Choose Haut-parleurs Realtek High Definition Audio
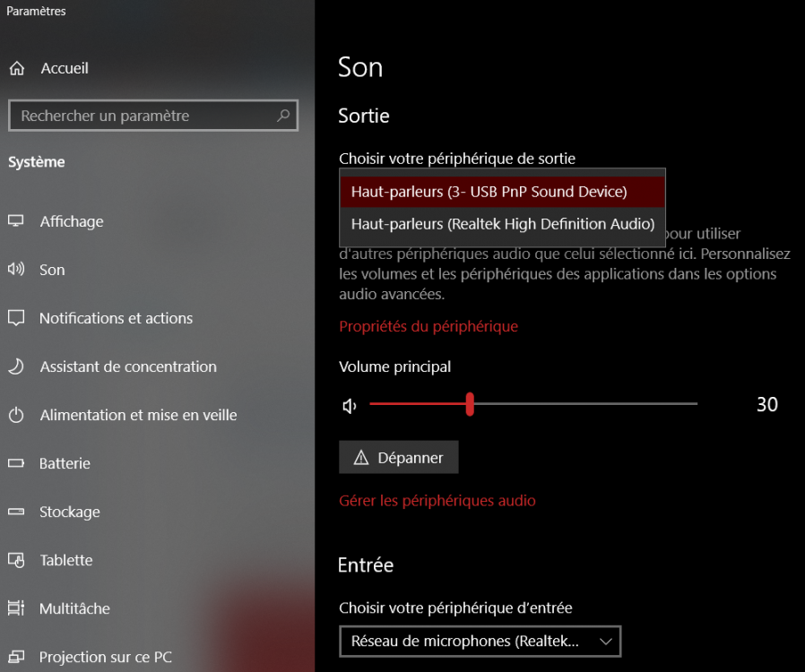The width and height of the screenshot is (805, 672). (502, 224)
